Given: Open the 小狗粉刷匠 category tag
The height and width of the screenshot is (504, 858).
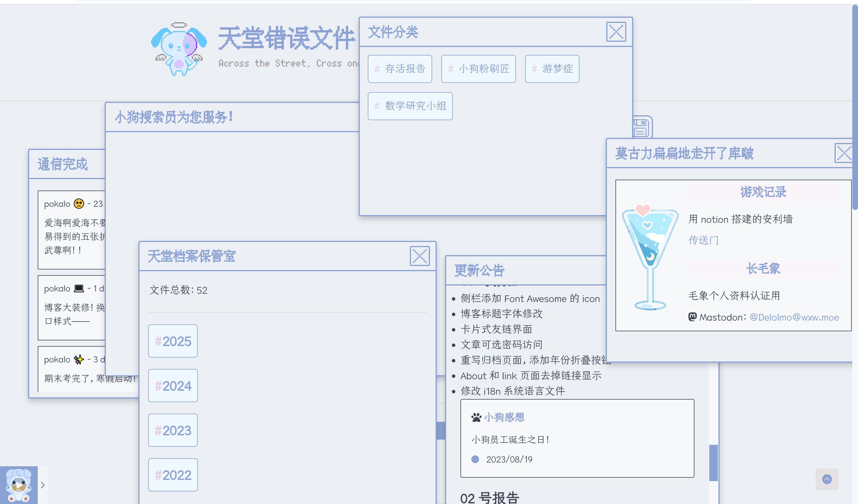Looking at the screenshot, I should 478,69.
